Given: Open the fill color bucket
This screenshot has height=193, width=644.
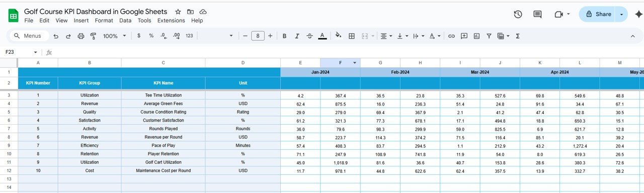Looking at the screenshot, I should pyautogui.click(x=338, y=36).
